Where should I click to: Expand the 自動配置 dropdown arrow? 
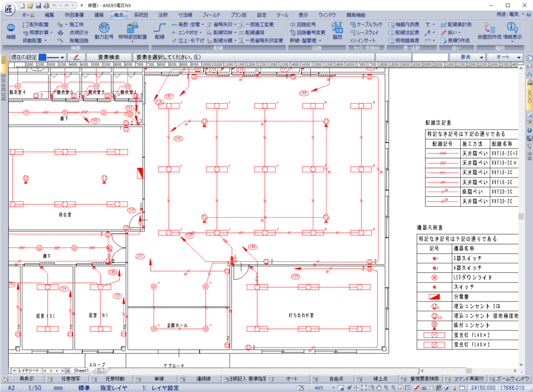tap(45, 40)
